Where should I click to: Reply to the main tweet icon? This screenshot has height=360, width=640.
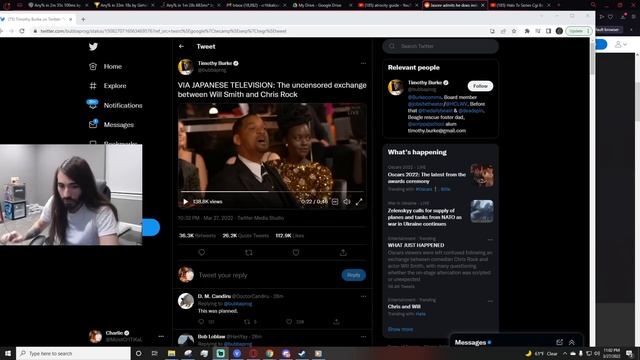click(202, 253)
